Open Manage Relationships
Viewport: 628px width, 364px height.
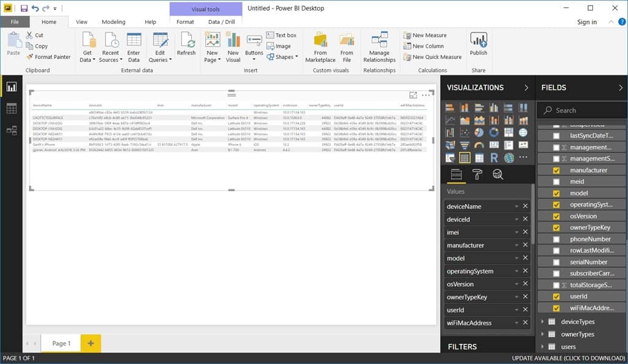click(379, 47)
